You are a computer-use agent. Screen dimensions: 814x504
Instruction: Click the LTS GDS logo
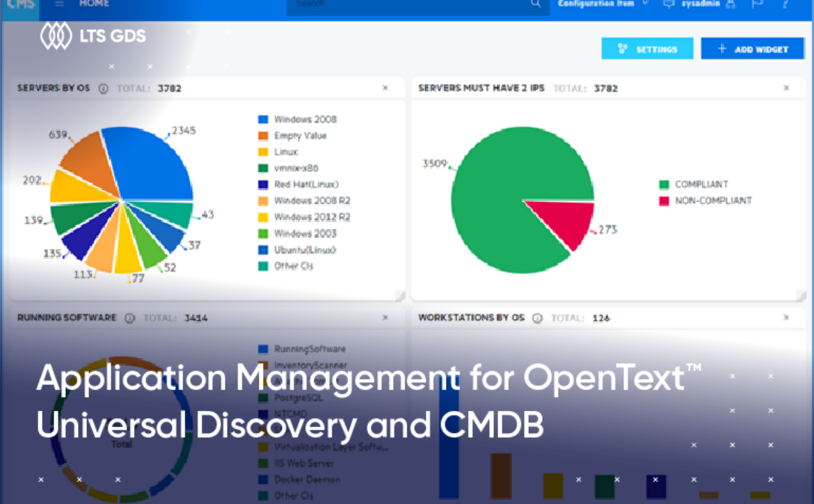click(x=93, y=36)
